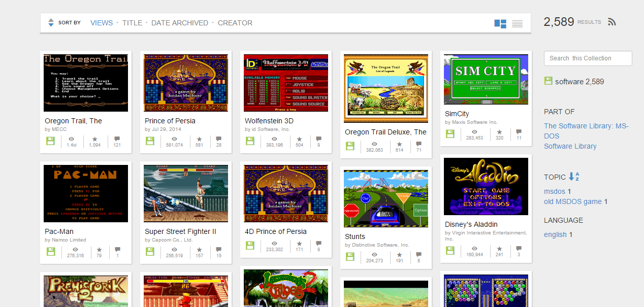Click the reviews bubble on SimCity card
The image size is (644, 307).
point(519,131)
